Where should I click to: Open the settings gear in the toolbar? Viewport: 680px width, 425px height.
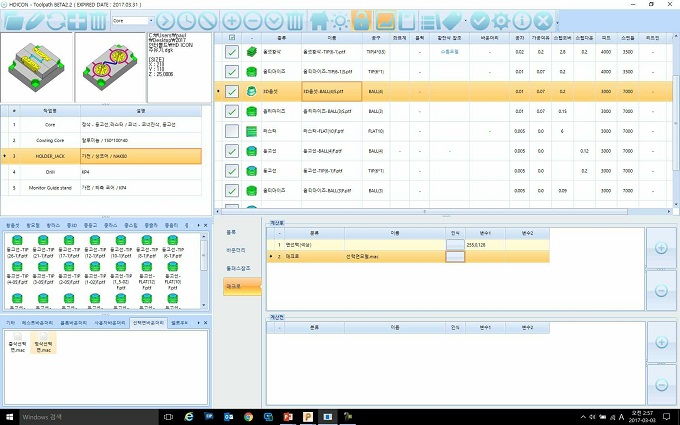[500, 20]
